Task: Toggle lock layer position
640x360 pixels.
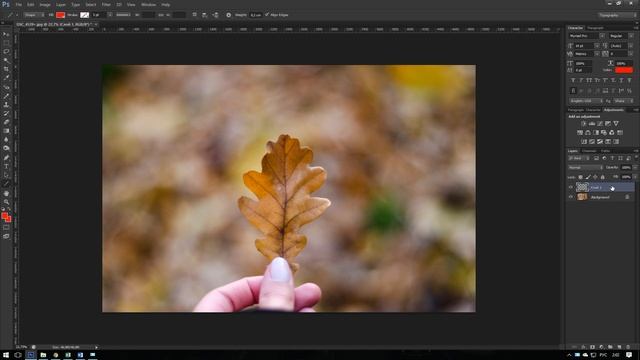Action: pyautogui.click(x=595, y=177)
